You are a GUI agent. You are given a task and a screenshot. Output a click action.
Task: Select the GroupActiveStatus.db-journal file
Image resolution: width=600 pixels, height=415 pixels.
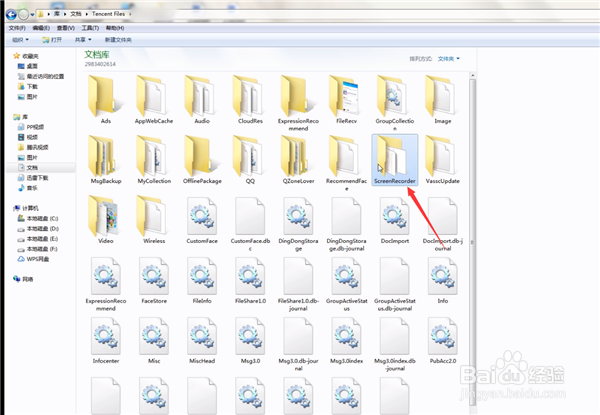click(395, 283)
